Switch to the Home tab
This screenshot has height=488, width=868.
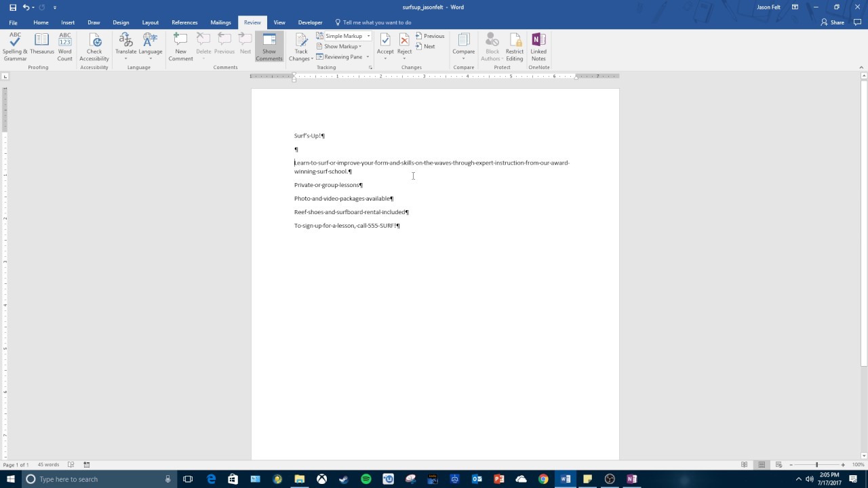[x=41, y=22]
